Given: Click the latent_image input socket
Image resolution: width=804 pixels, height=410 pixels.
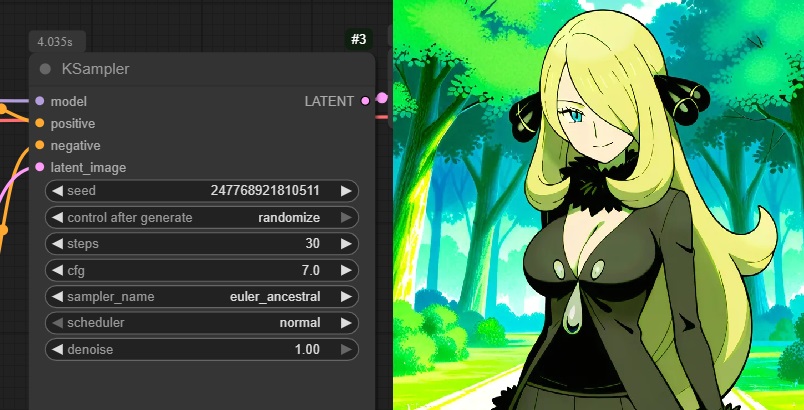Looking at the screenshot, I should pyautogui.click(x=39, y=168).
